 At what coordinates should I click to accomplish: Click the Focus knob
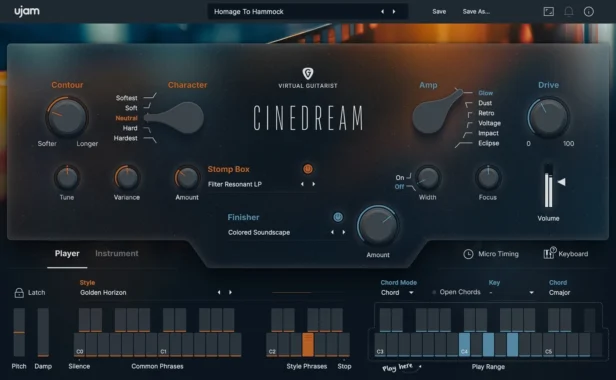tap(488, 178)
